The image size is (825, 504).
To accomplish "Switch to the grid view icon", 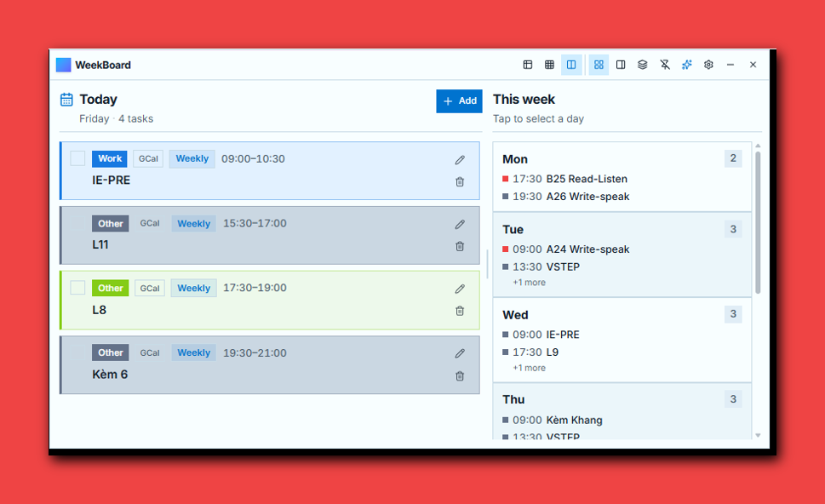I will (549, 65).
